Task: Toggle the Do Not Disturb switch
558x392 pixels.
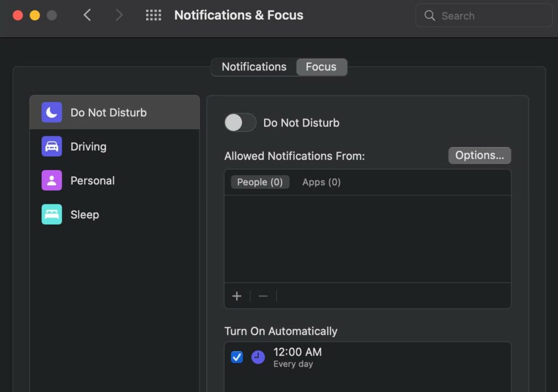Action: click(240, 123)
